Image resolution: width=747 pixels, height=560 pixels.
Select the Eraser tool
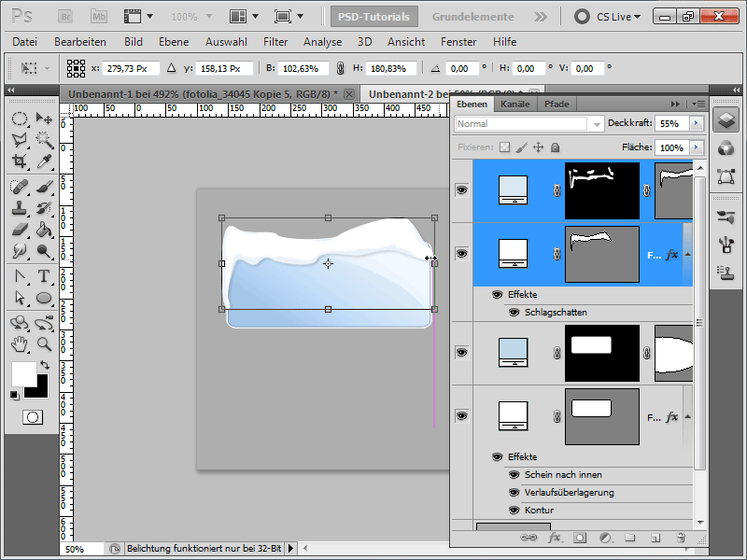20,230
